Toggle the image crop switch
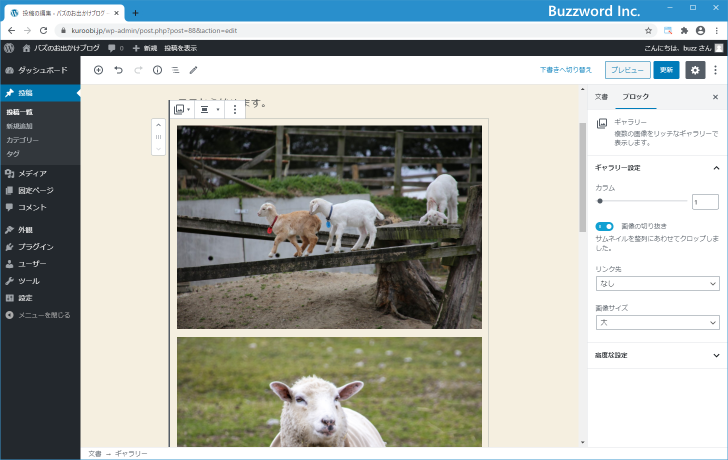728x460 pixels. pyautogui.click(x=604, y=226)
